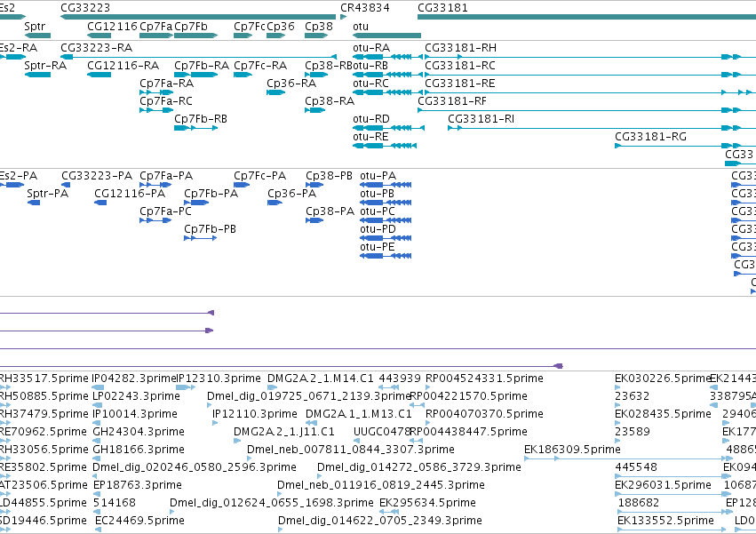Click transcript Cp36-RA
This screenshot has height=534, width=756.
275,92
